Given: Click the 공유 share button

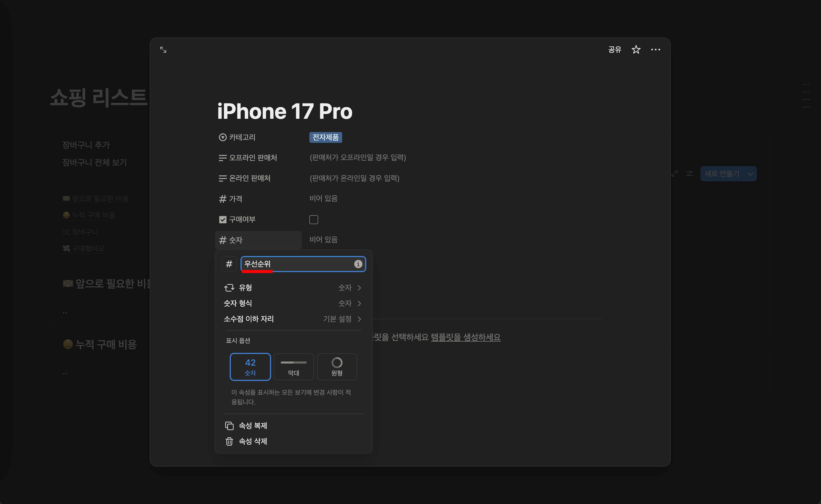Looking at the screenshot, I should click(x=615, y=50).
